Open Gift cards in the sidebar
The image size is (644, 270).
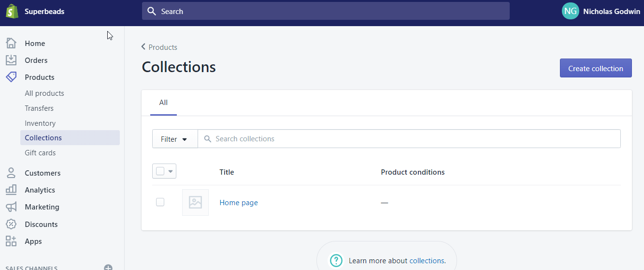[40, 153]
